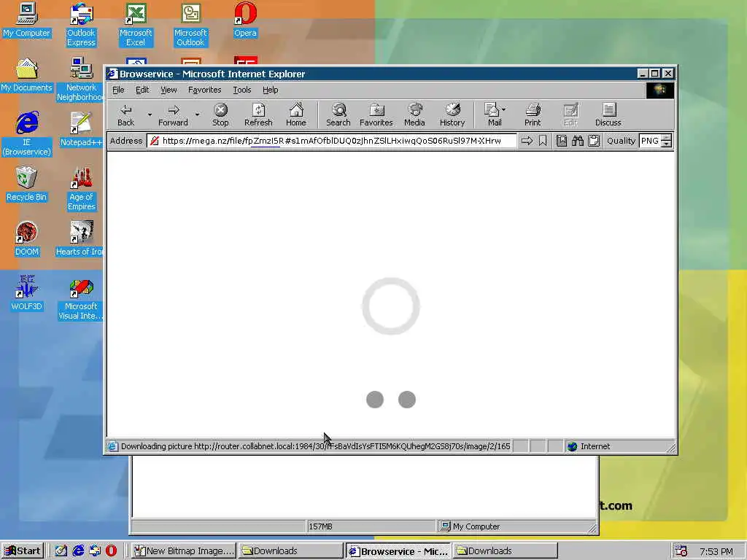Click the bookmark ribbon icon in the address bar

543,141
